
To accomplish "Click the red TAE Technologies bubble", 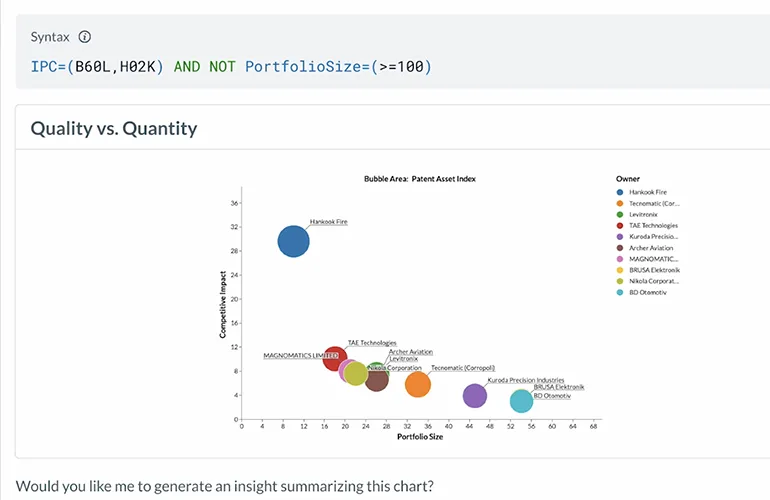I will [334, 356].
